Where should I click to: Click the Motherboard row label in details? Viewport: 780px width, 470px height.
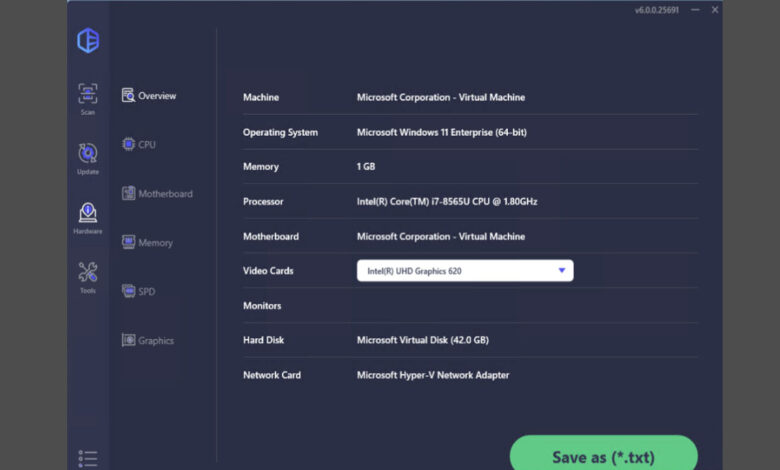[271, 236]
